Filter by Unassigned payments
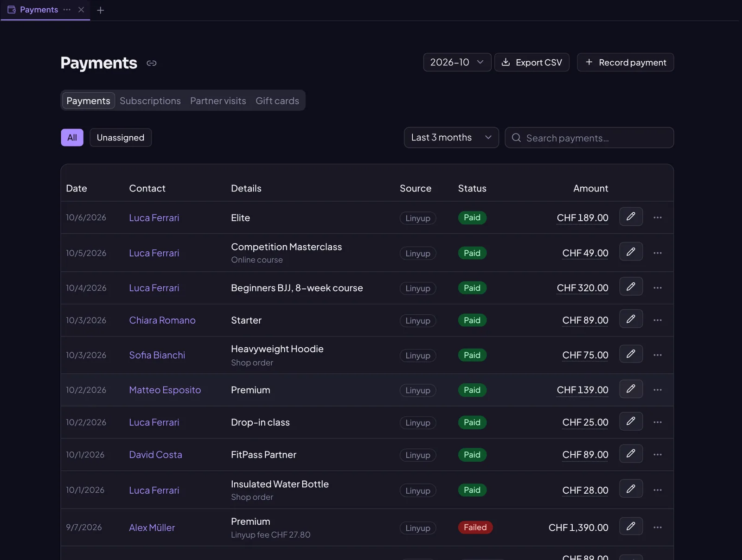 (121, 138)
